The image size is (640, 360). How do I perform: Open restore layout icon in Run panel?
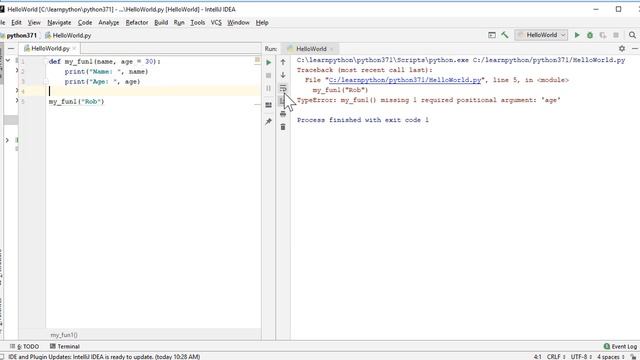(x=269, y=105)
